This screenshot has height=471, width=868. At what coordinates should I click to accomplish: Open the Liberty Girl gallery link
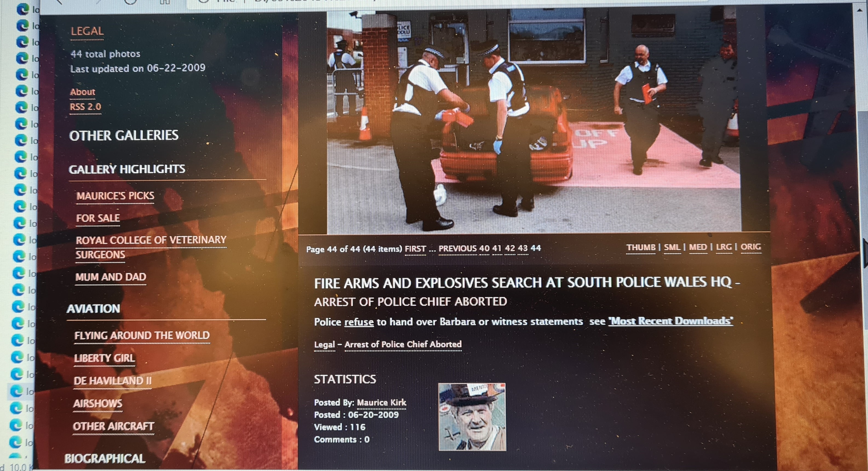[104, 358]
